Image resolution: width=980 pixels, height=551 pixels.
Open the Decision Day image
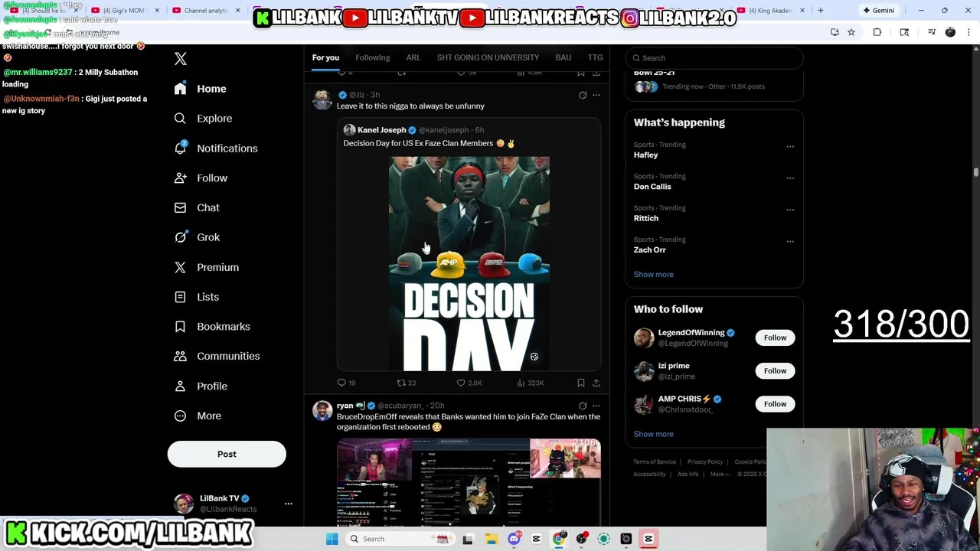click(469, 264)
